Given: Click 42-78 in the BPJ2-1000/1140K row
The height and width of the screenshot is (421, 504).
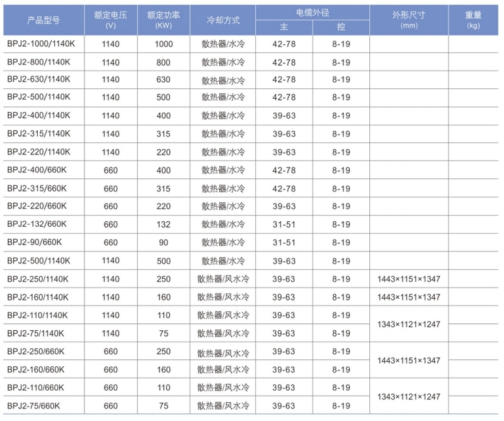Looking at the screenshot, I should (x=284, y=44).
